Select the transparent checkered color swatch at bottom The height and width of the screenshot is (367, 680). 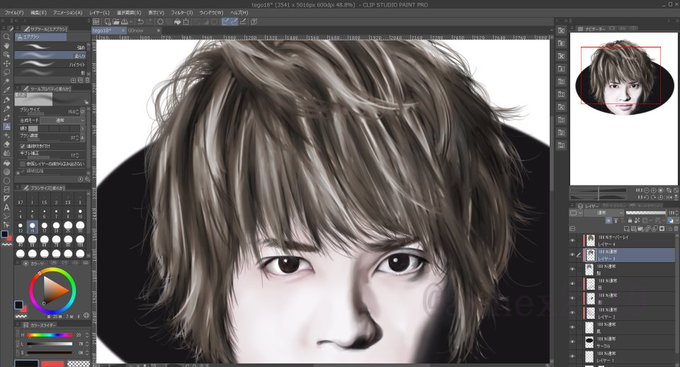pos(78,364)
